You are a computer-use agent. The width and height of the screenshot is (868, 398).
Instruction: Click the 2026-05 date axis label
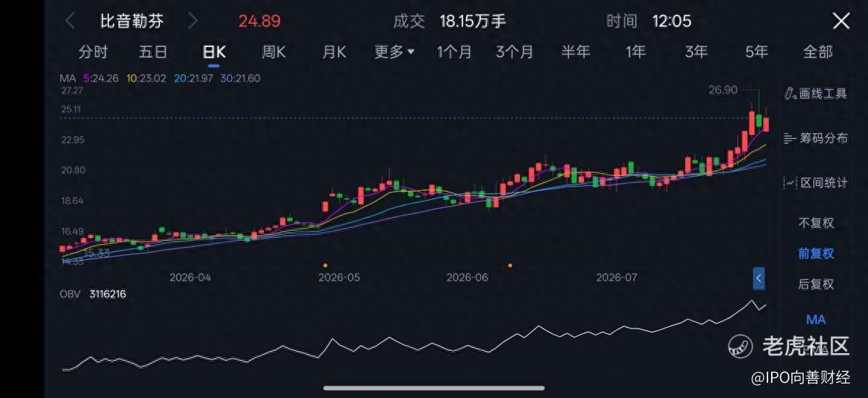tap(339, 277)
